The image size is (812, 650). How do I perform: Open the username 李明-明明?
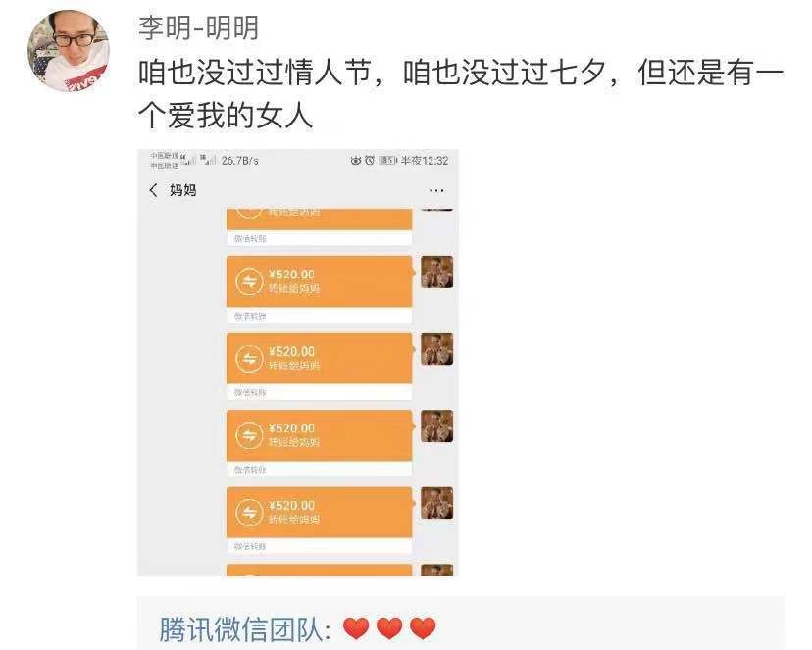click(x=198, y=28)
